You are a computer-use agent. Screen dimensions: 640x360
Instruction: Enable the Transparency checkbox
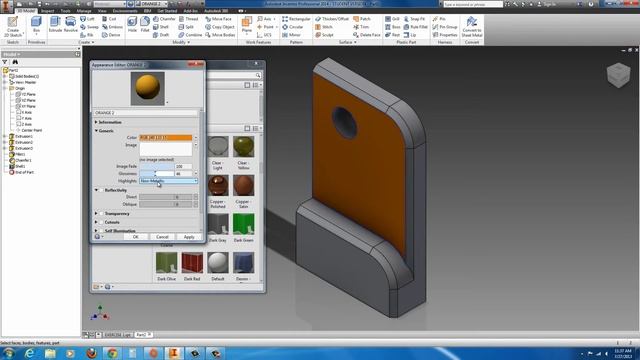(102, 213)
